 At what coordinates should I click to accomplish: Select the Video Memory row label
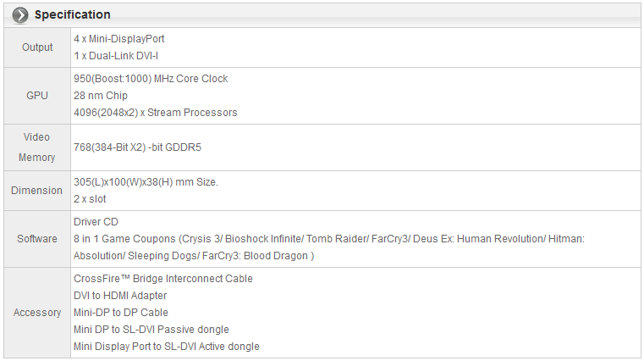[x=37, y=147]
